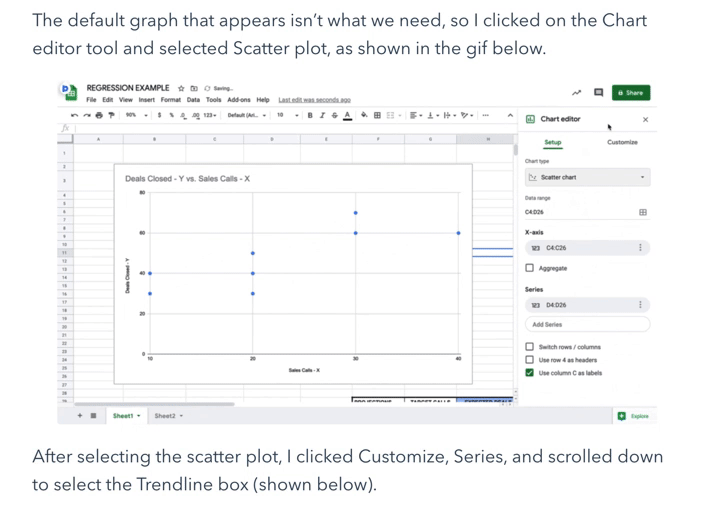Click the More toolbar options ellipsis
This screenshot has width=708, height=512.
click(485, 115)
